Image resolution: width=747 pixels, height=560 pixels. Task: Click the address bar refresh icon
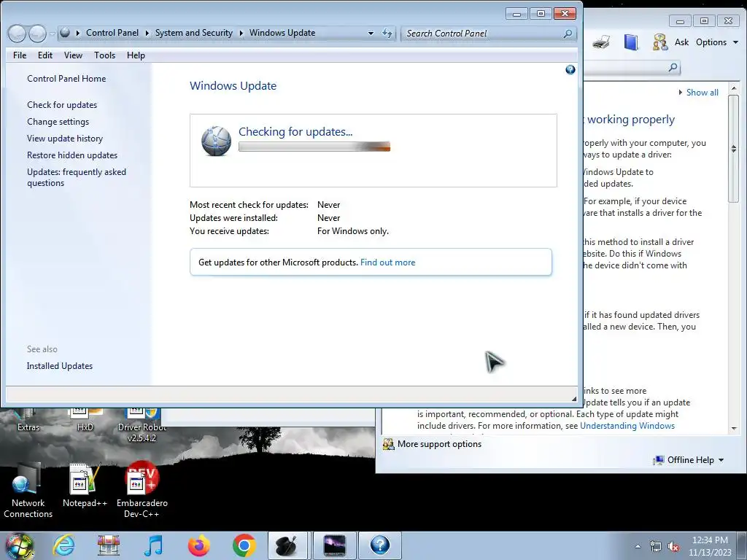387,34
